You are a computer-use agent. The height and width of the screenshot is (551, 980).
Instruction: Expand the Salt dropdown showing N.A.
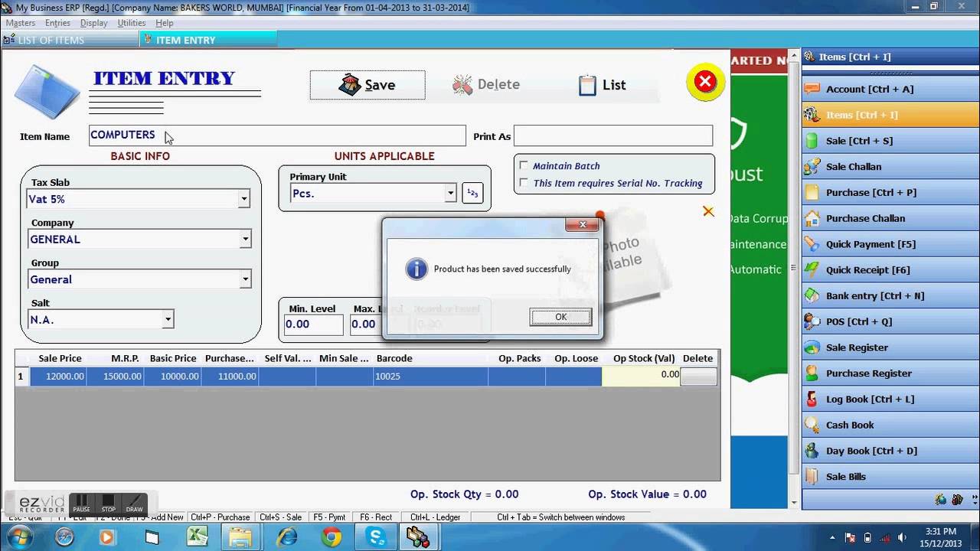pos(168,320)
